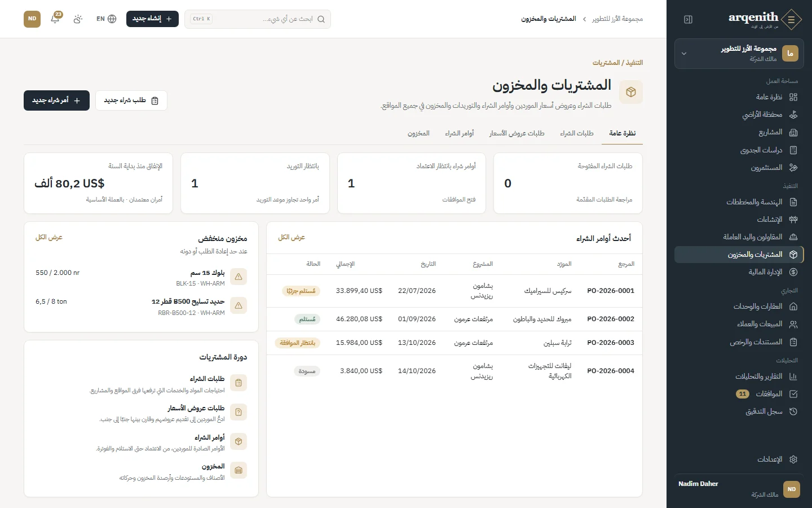Open المستندات والرخص in sidebar

(x=739, y=342)
